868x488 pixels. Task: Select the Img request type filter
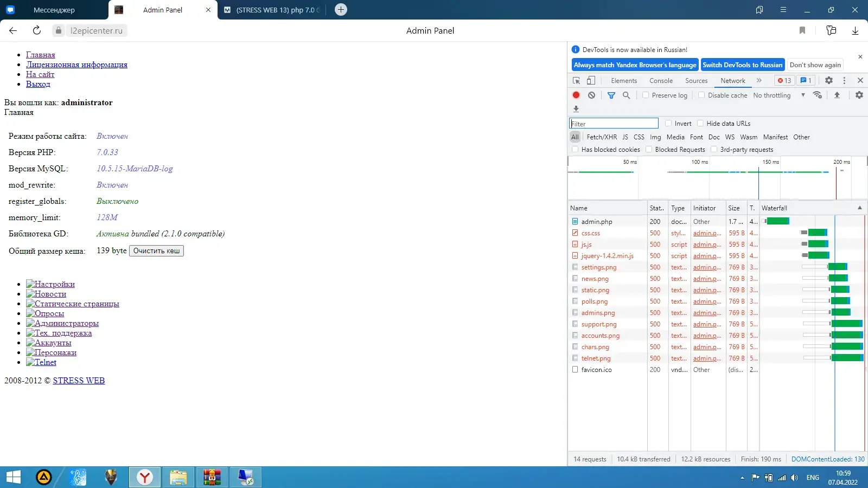click(655, 137)
